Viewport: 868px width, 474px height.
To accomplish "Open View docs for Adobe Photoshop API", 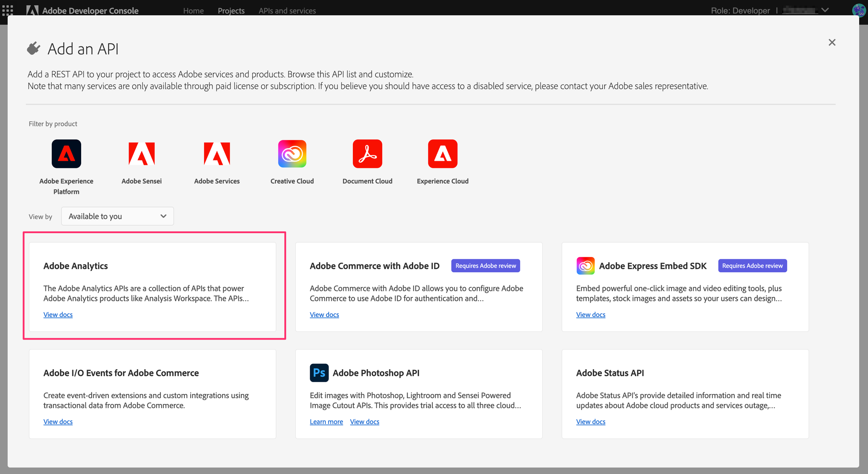I will pos(364,422).
